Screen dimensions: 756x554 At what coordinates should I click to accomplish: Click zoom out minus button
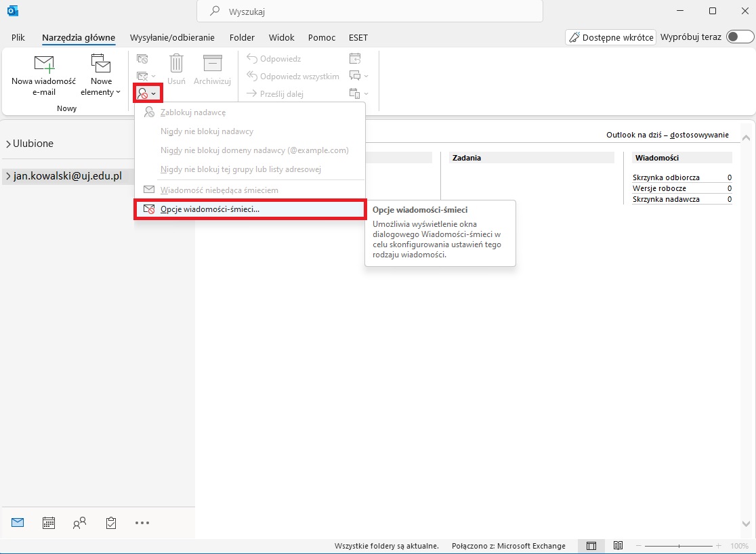tap(638, 546)
